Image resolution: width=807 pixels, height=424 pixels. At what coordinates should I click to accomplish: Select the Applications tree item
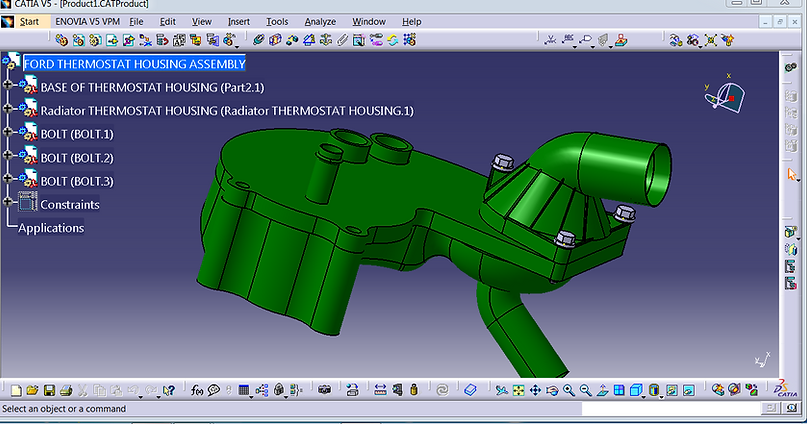click(51, 228)
